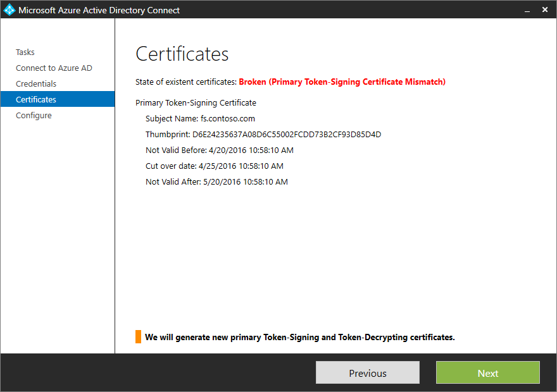Select the Thumbprint D6E24235637A08D6C55002FCDD73B2CF93D85D4D line
The width and height of the screenshot is (557, 392).
[x=263, y=135]
